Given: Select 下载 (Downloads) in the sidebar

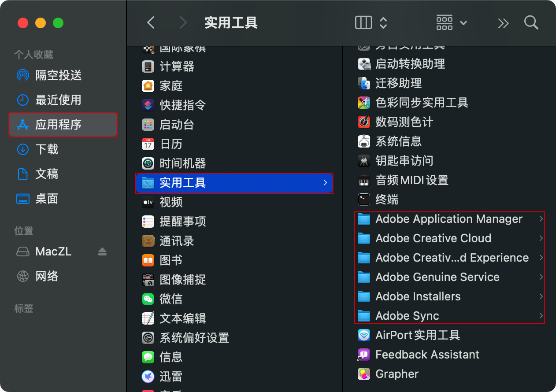Looking at the screenshot, I should pos(46,149).
